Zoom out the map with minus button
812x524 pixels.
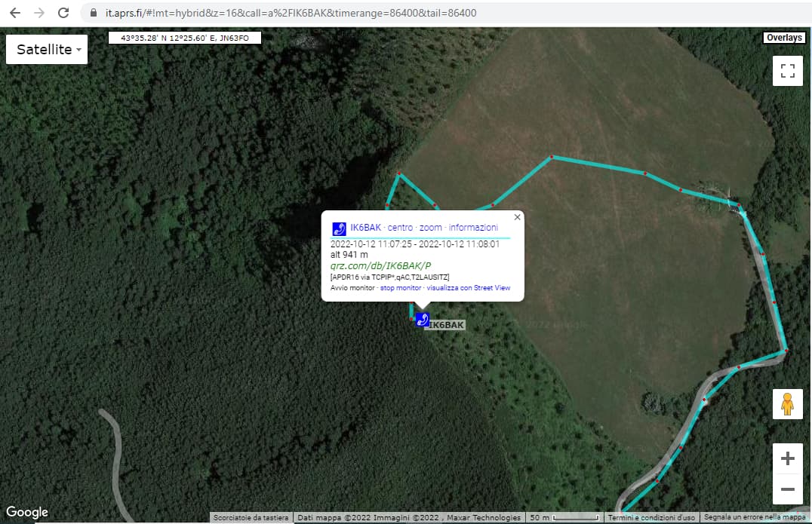pyautogui.click(x=787, y=489)
